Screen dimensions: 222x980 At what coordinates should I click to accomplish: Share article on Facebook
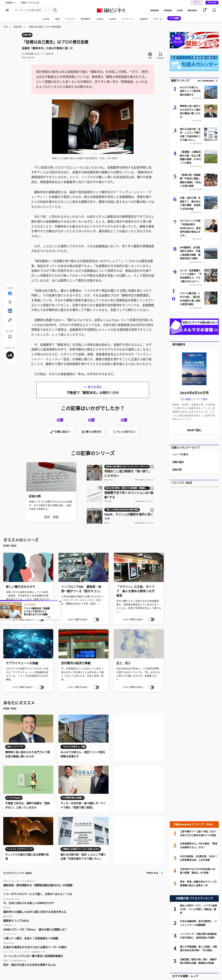point(10,293)
